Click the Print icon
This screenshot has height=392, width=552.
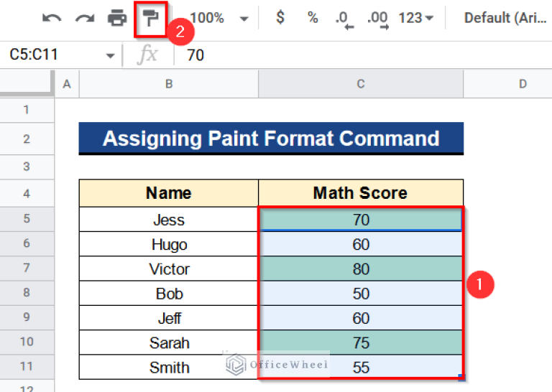[117, 19]
